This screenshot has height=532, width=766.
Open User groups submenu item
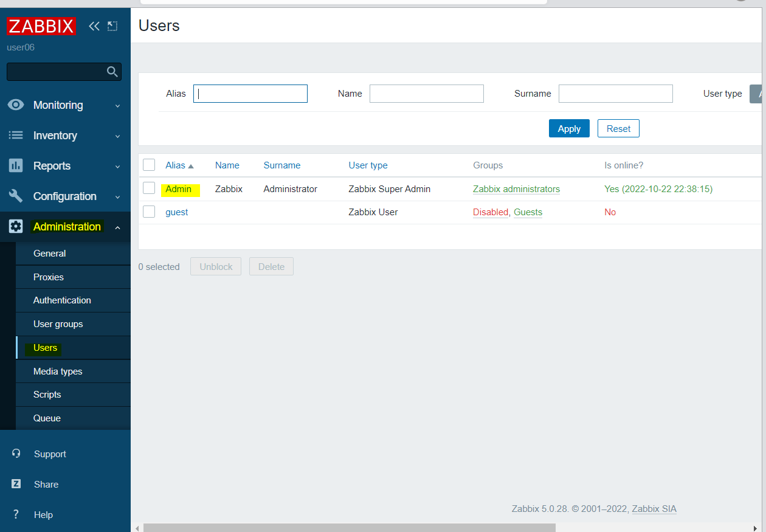(58, 324)
